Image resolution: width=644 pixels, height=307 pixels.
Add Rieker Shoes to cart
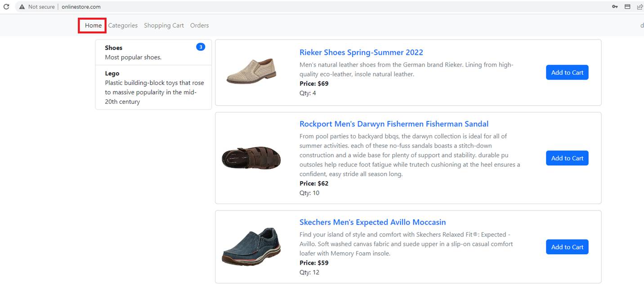click(x=567, y=72)
